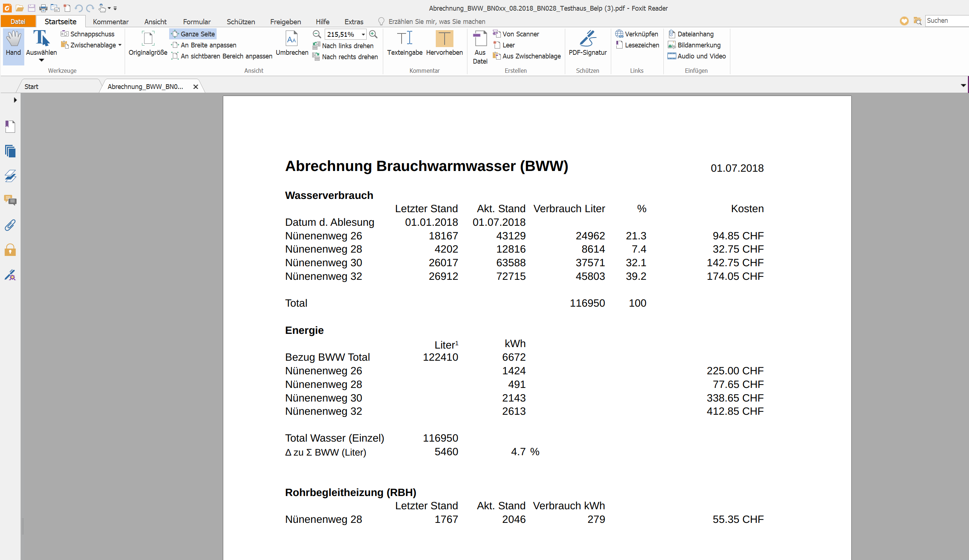Click the Bildanmerkung image annotation button

click(x=694, y=45)
